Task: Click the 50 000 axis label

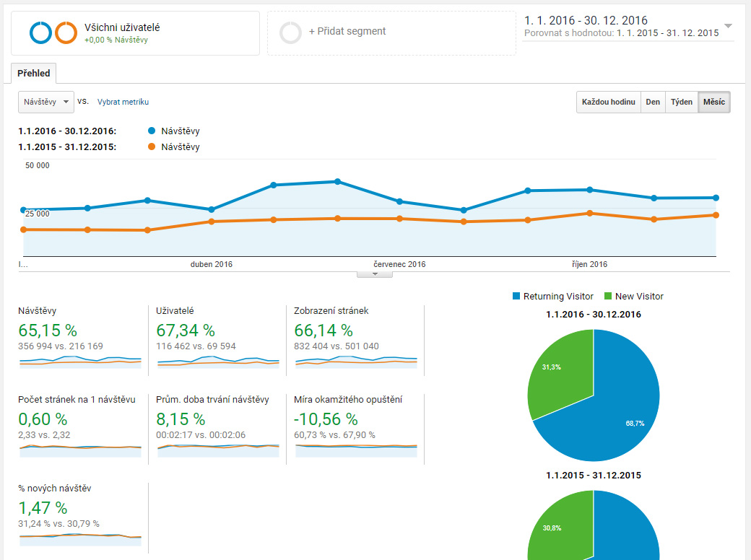Action: (x=38, y=165)
